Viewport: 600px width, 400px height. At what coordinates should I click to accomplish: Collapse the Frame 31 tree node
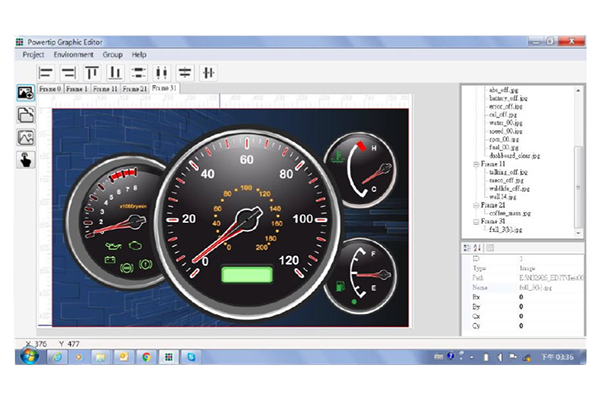pos(476,222)
